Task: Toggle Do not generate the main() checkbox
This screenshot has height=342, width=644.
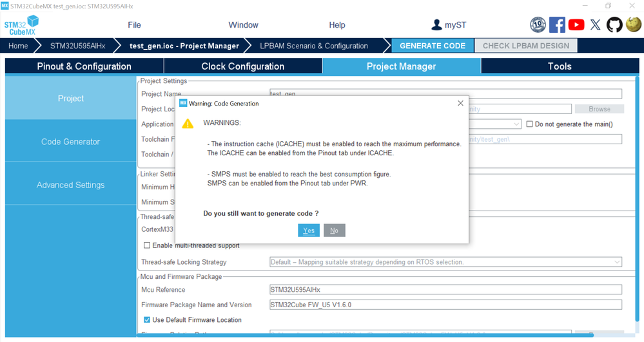Action: click(x=529, y=124)
